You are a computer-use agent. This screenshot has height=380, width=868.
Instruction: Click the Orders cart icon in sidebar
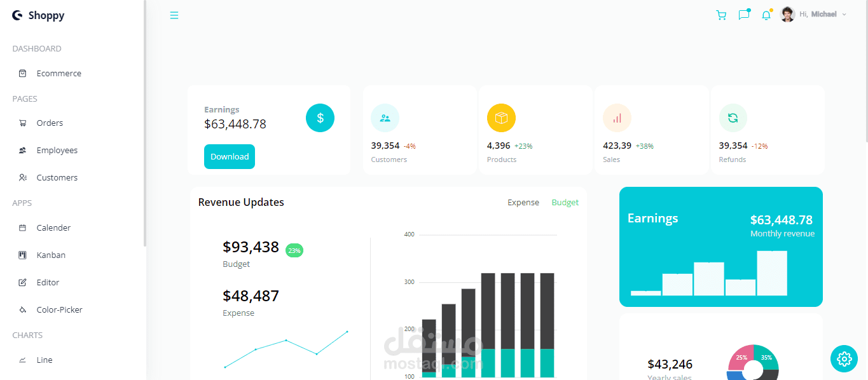tap(23, 123)
